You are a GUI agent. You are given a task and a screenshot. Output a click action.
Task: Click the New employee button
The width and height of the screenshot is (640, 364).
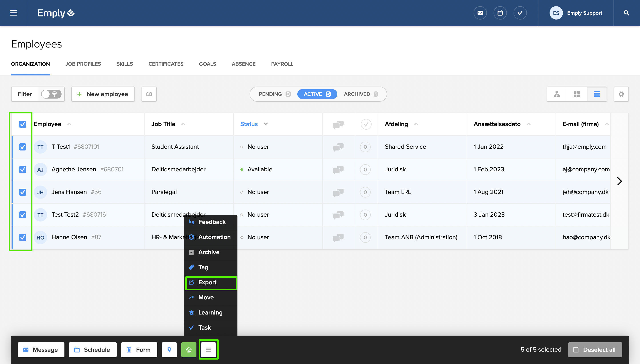click(103, 94)
